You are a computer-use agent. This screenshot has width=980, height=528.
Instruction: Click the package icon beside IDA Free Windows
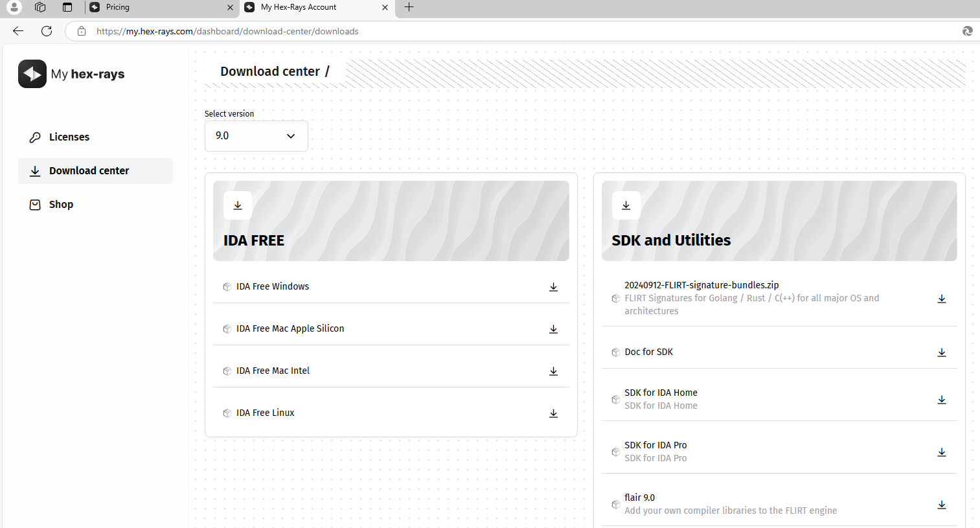click(x=227, y=287)
